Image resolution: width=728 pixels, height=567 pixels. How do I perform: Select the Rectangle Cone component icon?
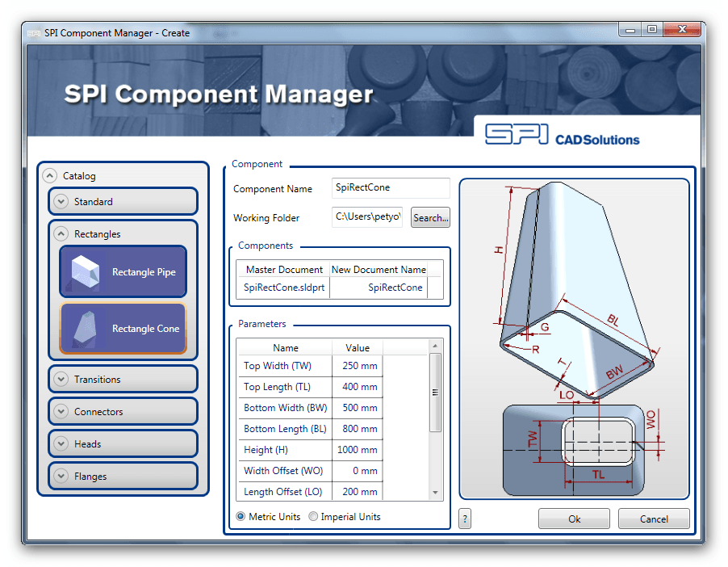[x=85, y=329]
